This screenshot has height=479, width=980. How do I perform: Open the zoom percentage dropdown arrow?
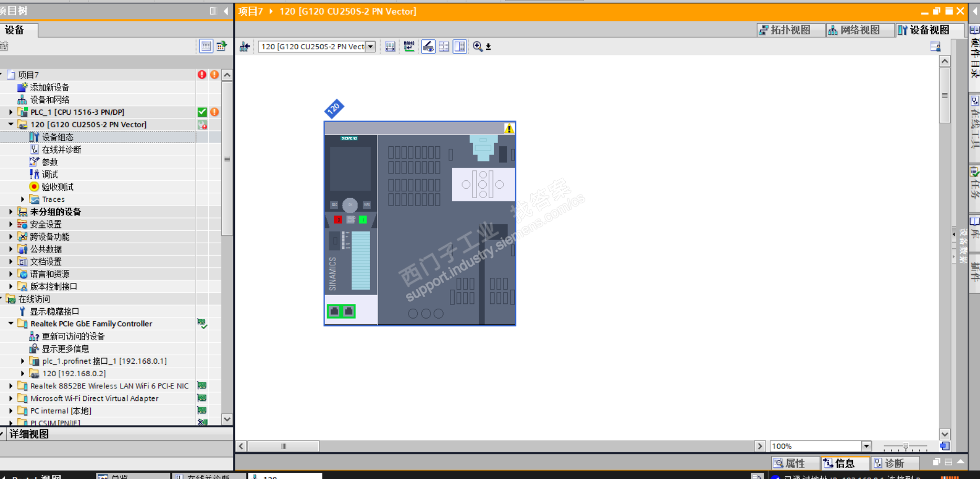point(866,447)
